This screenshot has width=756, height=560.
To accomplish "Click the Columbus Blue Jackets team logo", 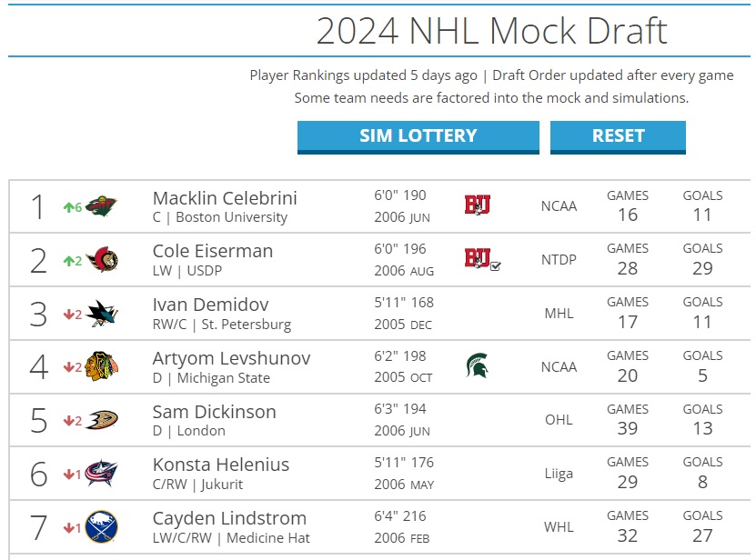I will [102, 474].
